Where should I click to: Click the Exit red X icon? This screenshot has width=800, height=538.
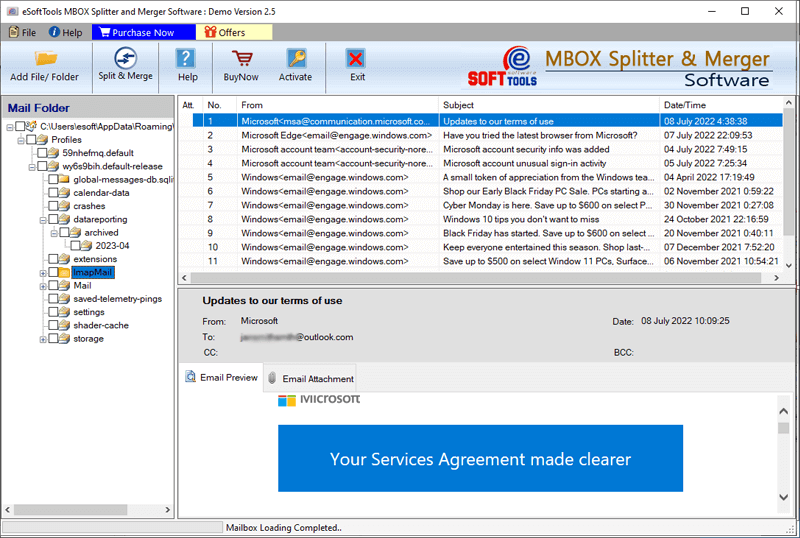click(356, 59)
